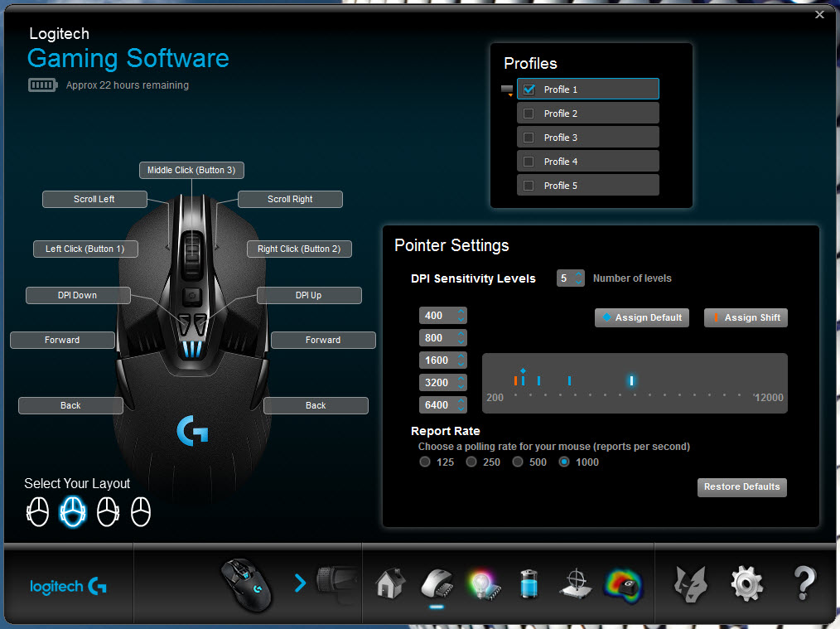This screenshot has height=629, width=840.
Task: Click the next device arrow chevron
Action: point(301,583)
